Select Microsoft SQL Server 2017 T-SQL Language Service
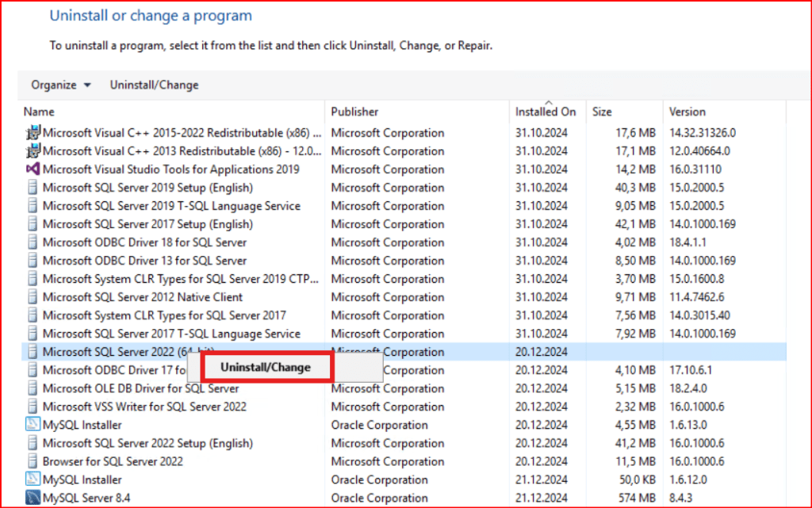 [x=171, y=334]
